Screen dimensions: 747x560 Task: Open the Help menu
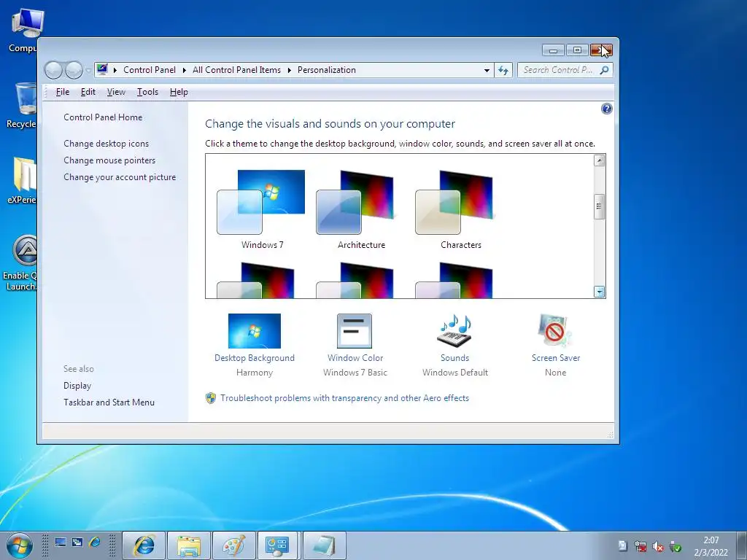point(179,92)
